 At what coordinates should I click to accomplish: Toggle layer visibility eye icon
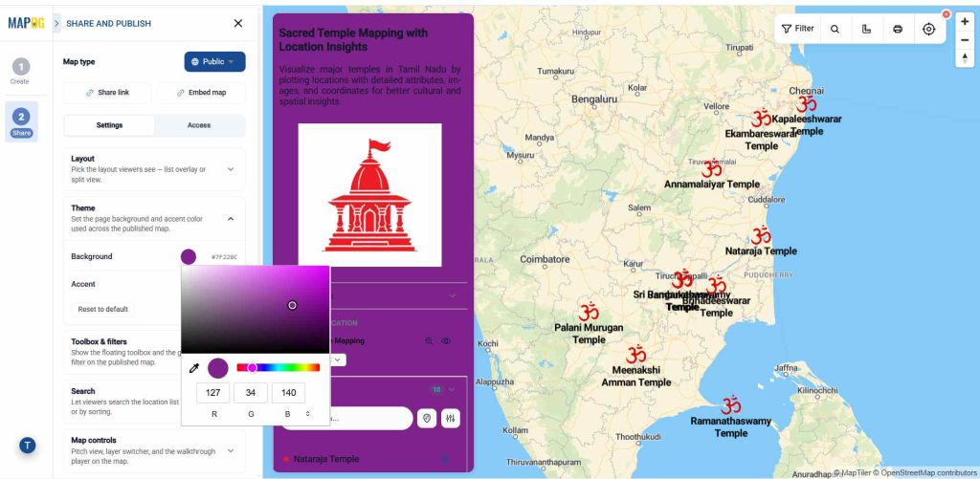[x=446, y=341]
